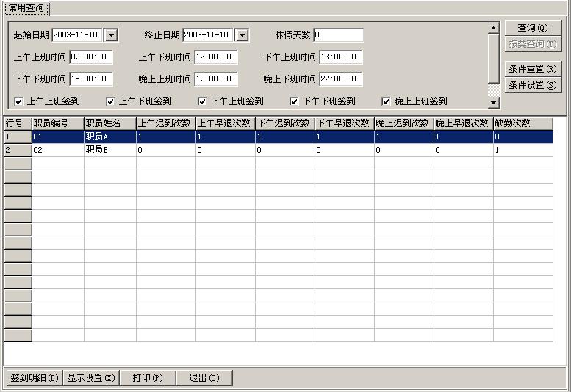This screenshot has width=571, height=392.
Task: Open 显示设置(X) display settings
Action: (x=90, y=378)
